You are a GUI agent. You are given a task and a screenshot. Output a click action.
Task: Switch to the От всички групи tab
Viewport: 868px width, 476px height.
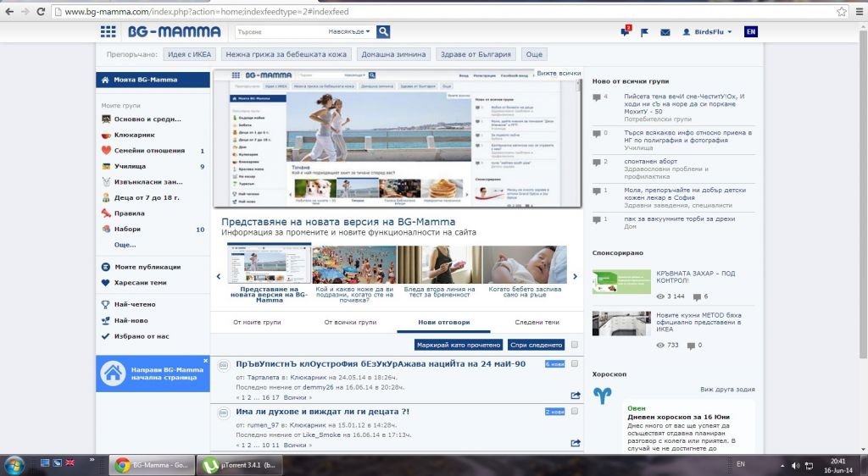pos(350,323)
